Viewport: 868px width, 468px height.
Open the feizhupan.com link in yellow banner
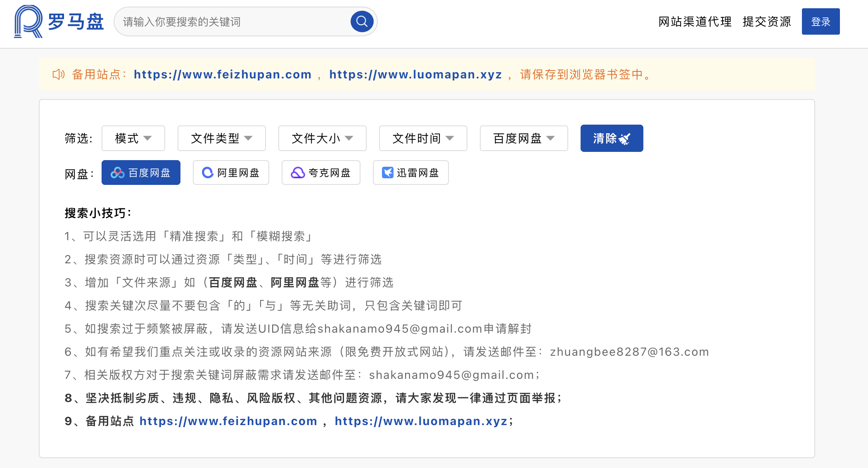(223, 74)
